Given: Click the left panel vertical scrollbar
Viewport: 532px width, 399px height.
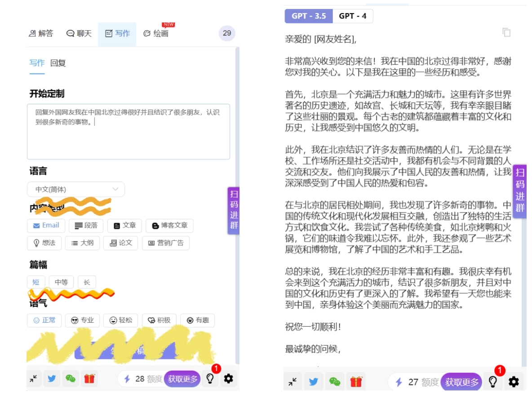Looking at the screenshot, I should [x=238, y=205].
